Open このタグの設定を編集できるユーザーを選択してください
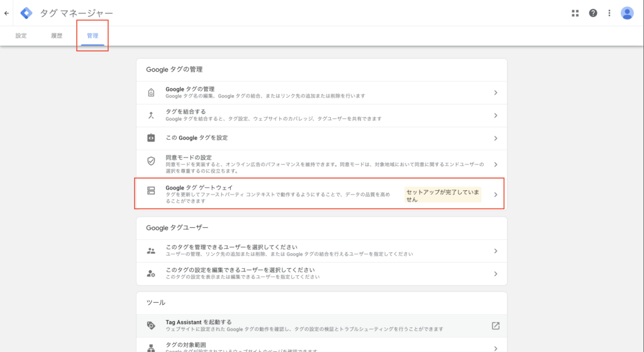This screenshot has width=644, height=352. 321,273
